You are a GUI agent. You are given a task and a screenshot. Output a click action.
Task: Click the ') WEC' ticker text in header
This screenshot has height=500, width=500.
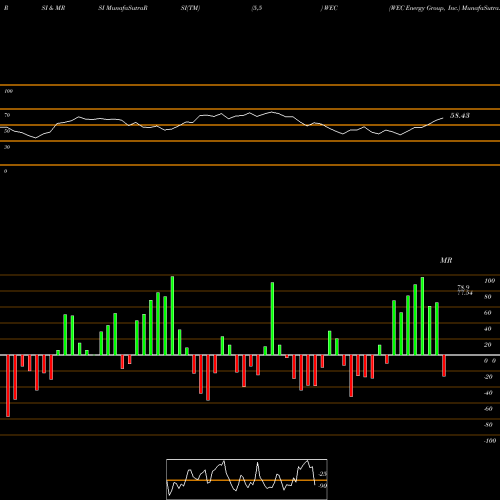(x=329, y=8)
